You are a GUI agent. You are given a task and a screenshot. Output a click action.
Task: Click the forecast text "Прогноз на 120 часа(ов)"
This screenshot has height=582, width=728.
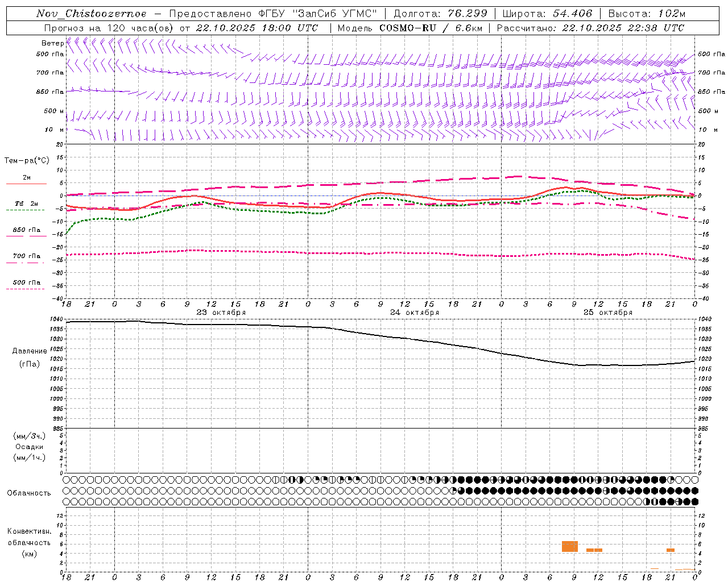[109, 28]
